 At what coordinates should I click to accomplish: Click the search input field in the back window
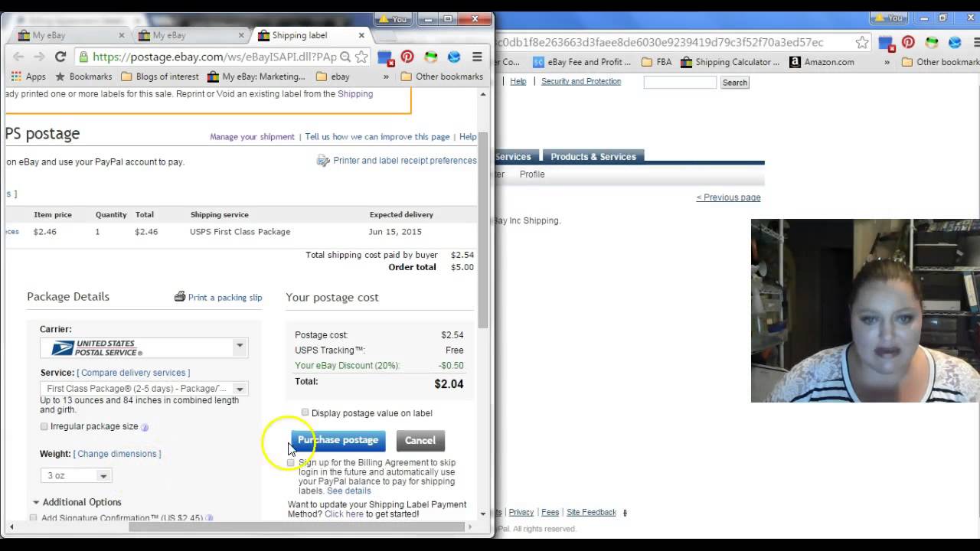(x=680, y=83)
